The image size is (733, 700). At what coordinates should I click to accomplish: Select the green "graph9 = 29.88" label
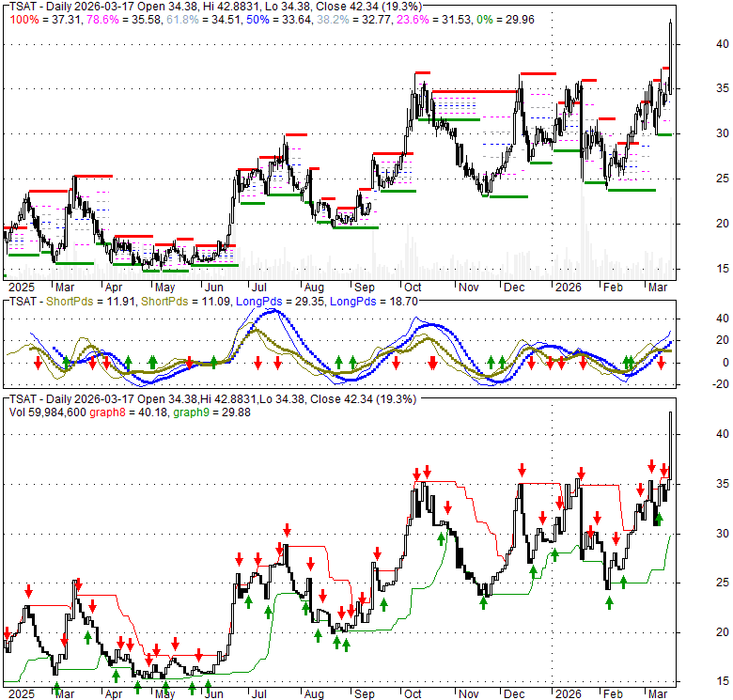[x=211, y=412]
